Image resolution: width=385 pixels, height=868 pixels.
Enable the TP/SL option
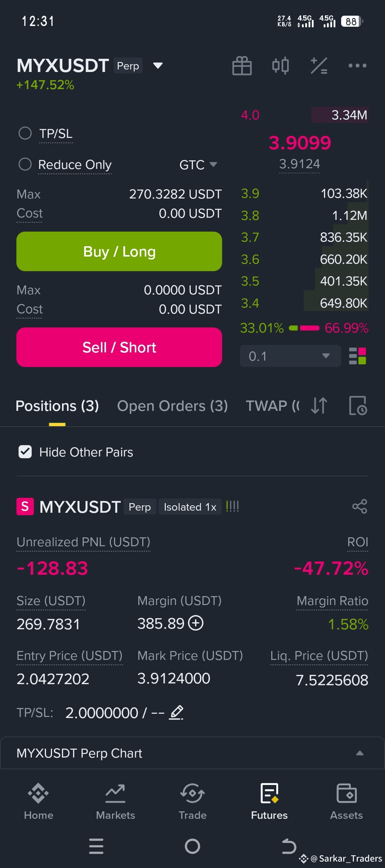coord(25,133)
